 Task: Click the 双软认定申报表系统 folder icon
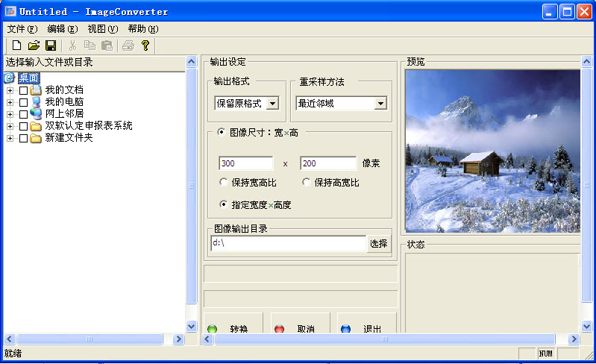tap(36, 126)
